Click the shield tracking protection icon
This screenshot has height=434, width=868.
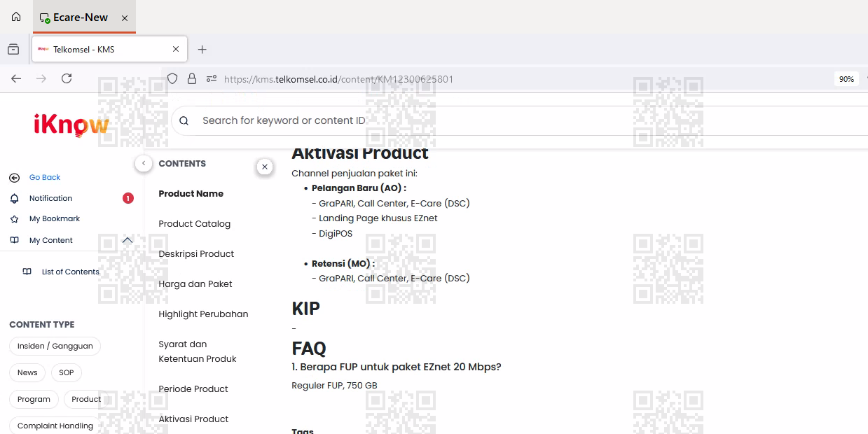coord(172,79)
